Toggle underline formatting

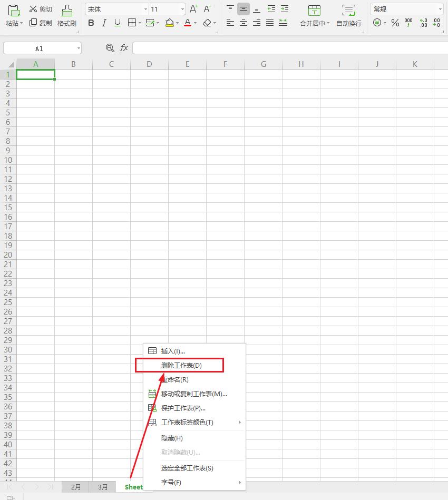click(x=118, y=23)
